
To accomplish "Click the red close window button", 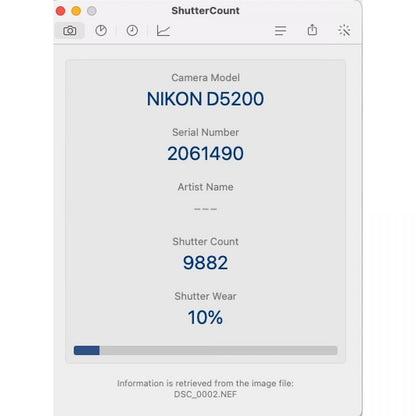I will (60, 11).
